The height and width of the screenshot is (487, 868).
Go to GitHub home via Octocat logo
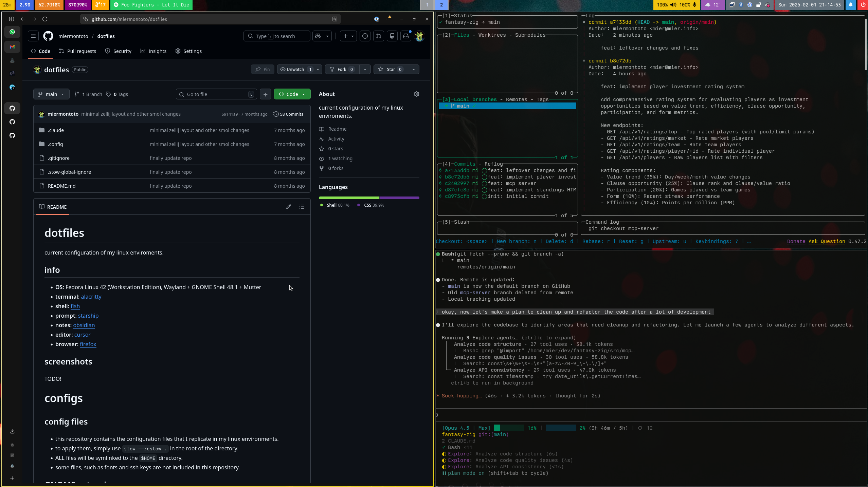[x=48, y=36]
